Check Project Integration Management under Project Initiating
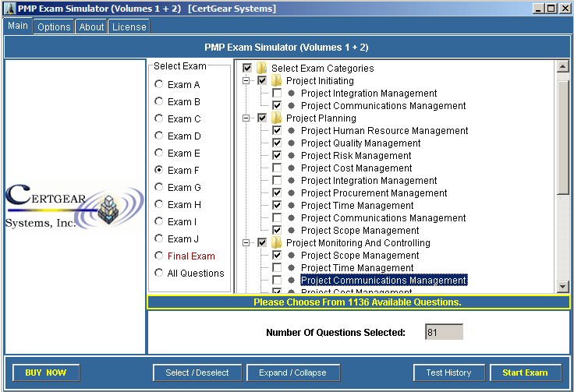 277,93
